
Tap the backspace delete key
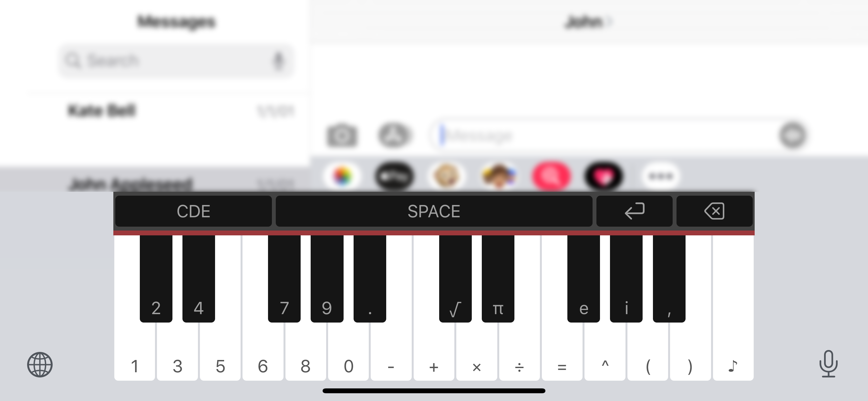714,211
